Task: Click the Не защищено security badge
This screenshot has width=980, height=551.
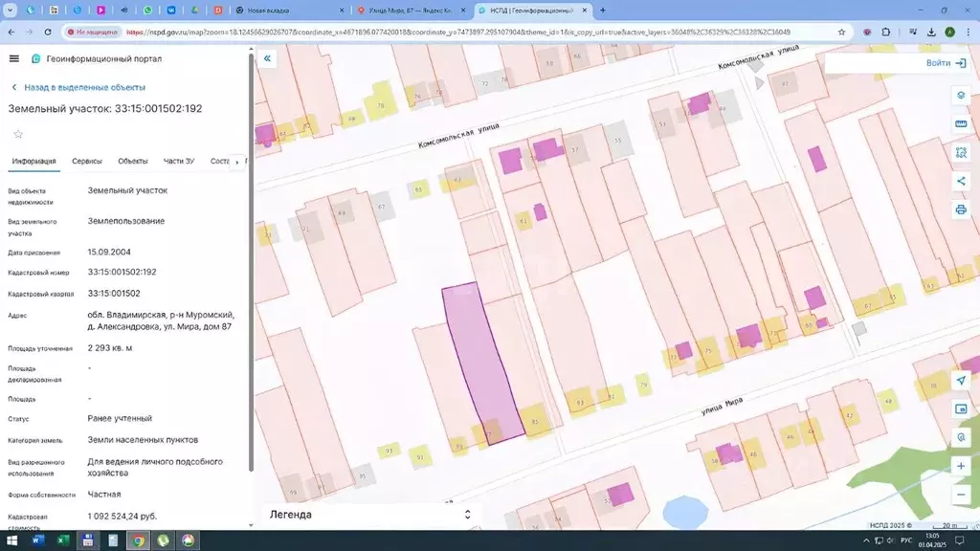Action: pyautogui.click(x=93, y=32)
